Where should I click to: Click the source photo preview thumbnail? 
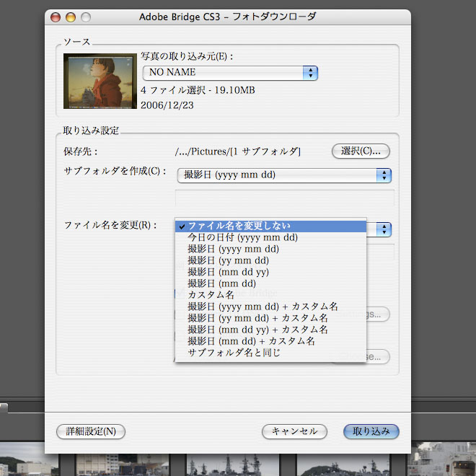tap(100, 81)
